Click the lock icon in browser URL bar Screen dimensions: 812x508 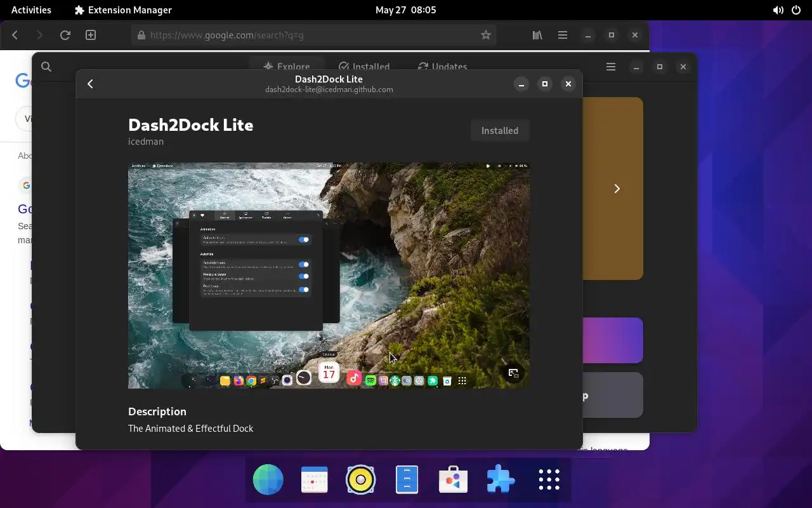141,35
